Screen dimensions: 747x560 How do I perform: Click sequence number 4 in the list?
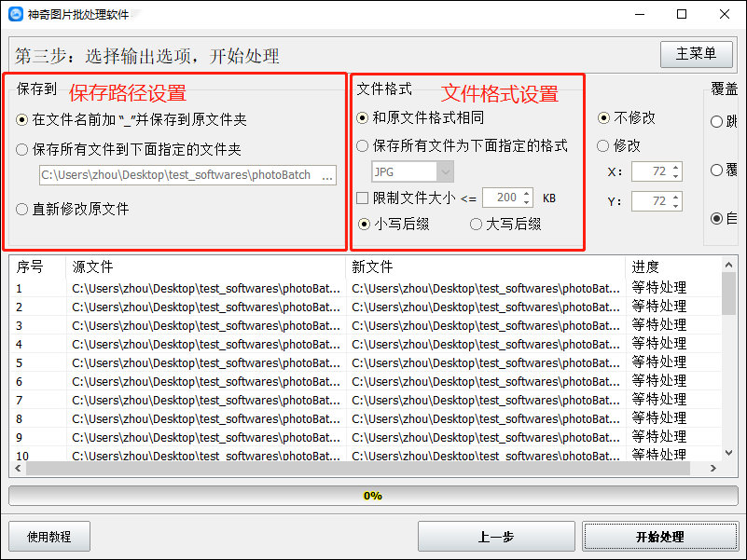pos(19,344)
